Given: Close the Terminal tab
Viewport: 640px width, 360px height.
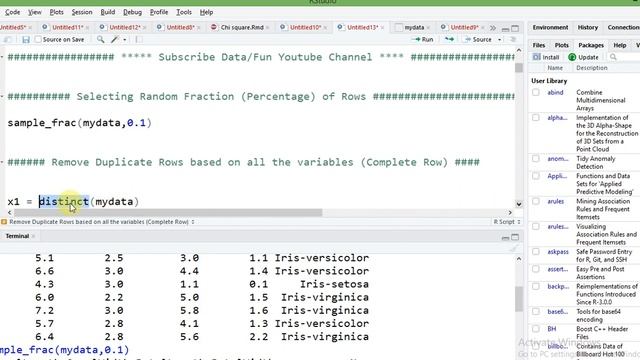Looking at the screenshot, I should (33, 236).
